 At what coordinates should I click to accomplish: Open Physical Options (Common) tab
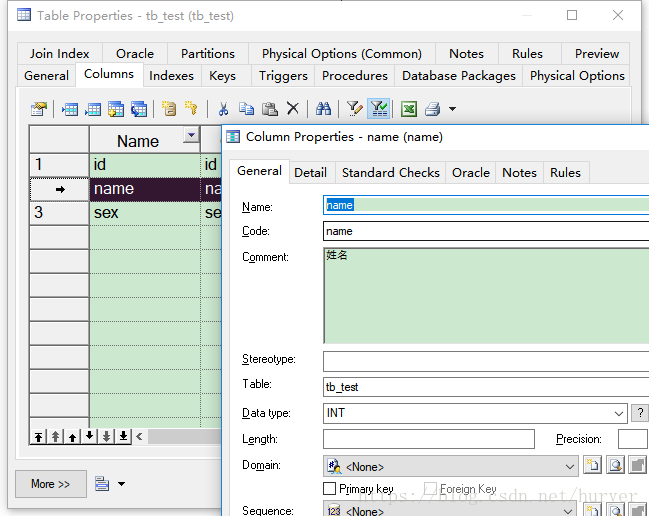[342, 54]
